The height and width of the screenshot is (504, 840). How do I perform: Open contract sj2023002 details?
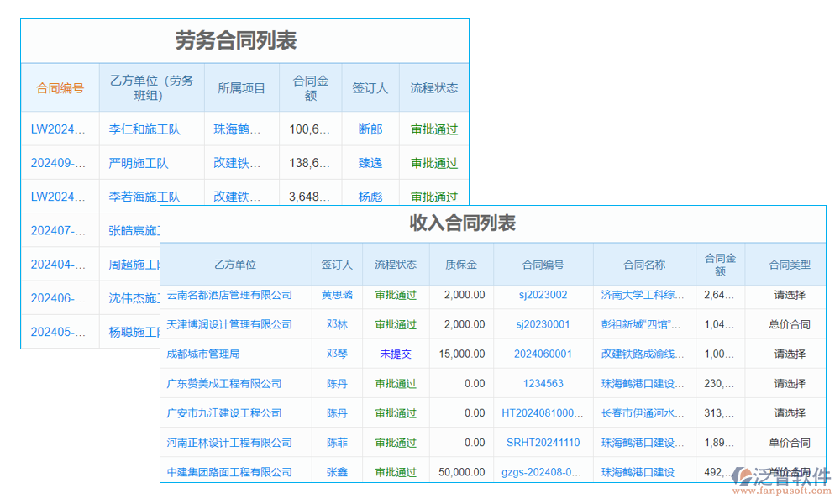[x=542, y=295]
